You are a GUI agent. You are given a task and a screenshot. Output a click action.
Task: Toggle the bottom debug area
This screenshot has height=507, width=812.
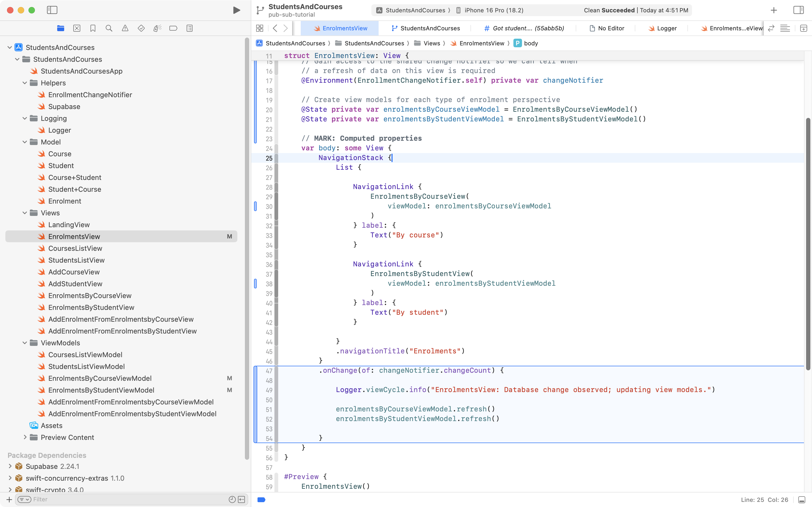tap(802, 500)
